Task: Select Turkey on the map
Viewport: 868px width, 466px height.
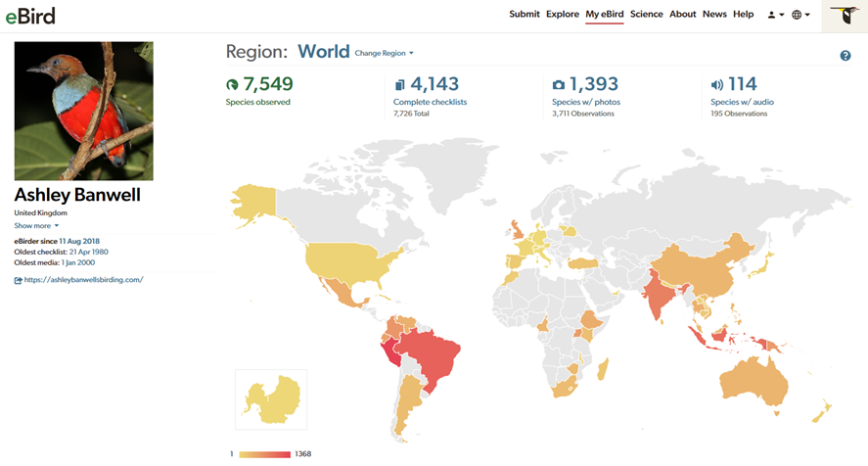Action: click(x=583, y=263)
